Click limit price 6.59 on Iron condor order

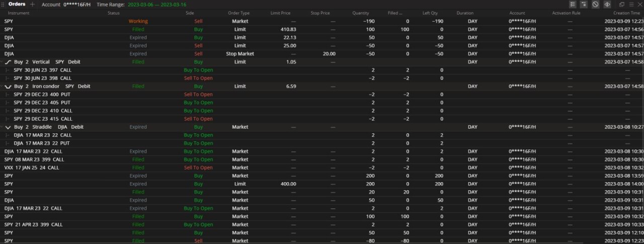[x=291, y=87]
